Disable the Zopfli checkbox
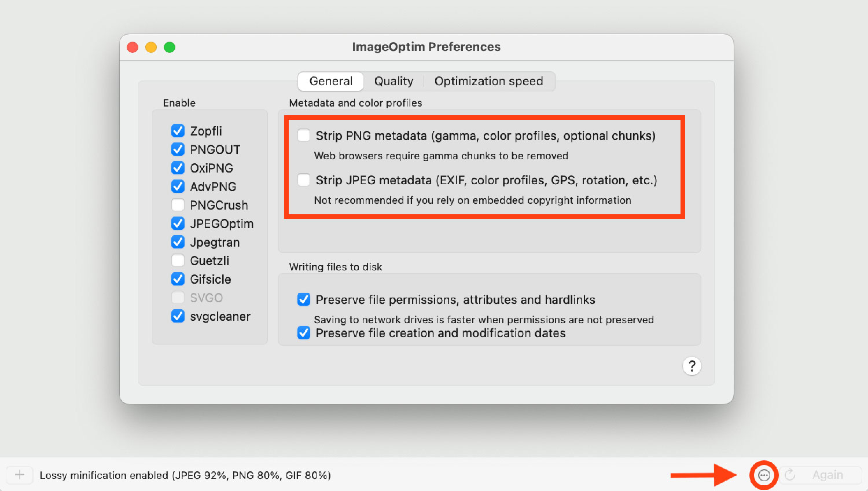868x491 pixels. point(178,131)
